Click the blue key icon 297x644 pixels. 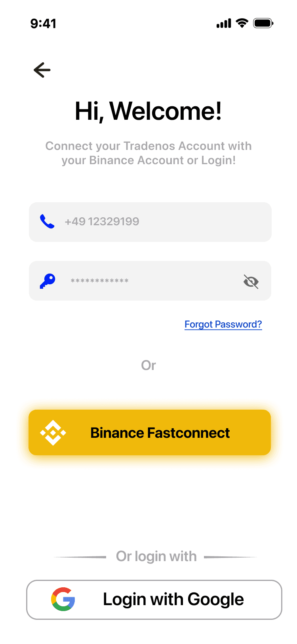[x=48, y=281]
